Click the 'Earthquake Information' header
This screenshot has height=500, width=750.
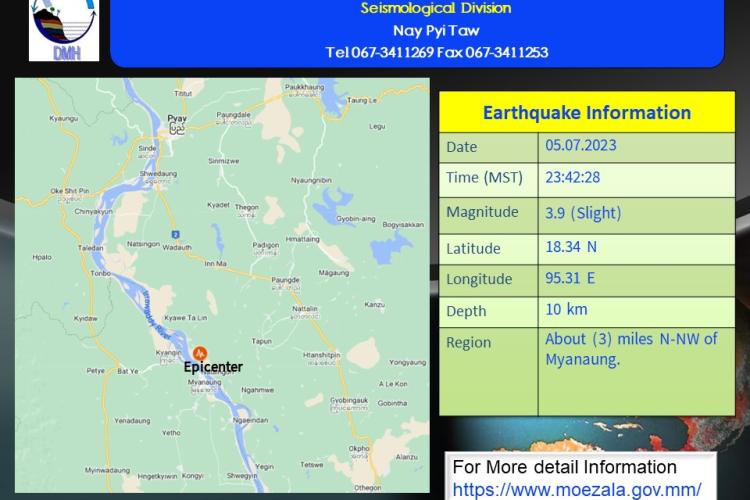pyautogui.click(x=587, y=113)
